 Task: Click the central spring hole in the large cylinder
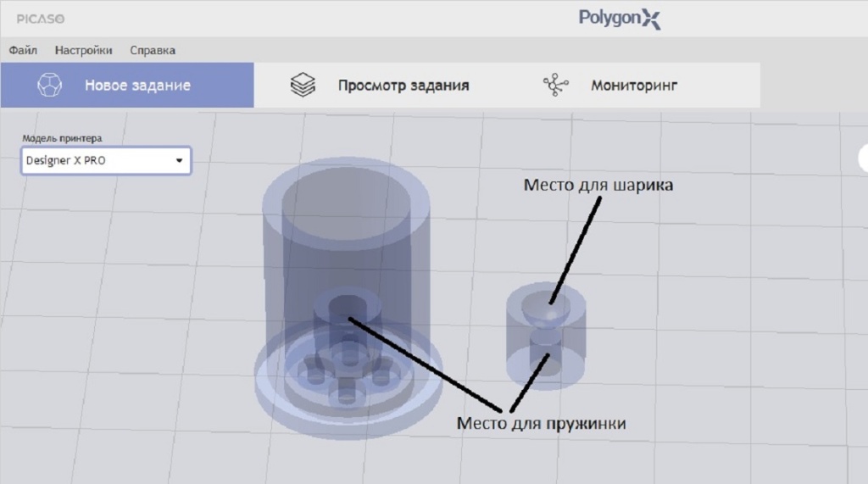coord(345,307)
